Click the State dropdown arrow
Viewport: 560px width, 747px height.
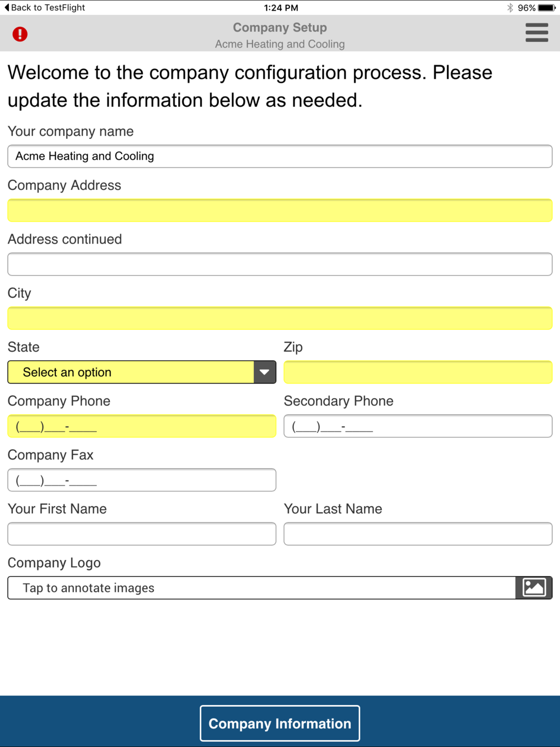pyautogui.click(x=264, y=372)
